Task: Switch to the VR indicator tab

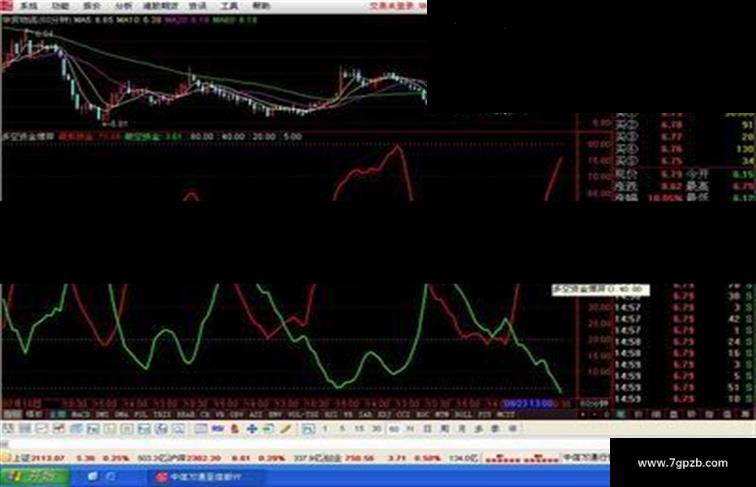Action: (x=220, y=414)
